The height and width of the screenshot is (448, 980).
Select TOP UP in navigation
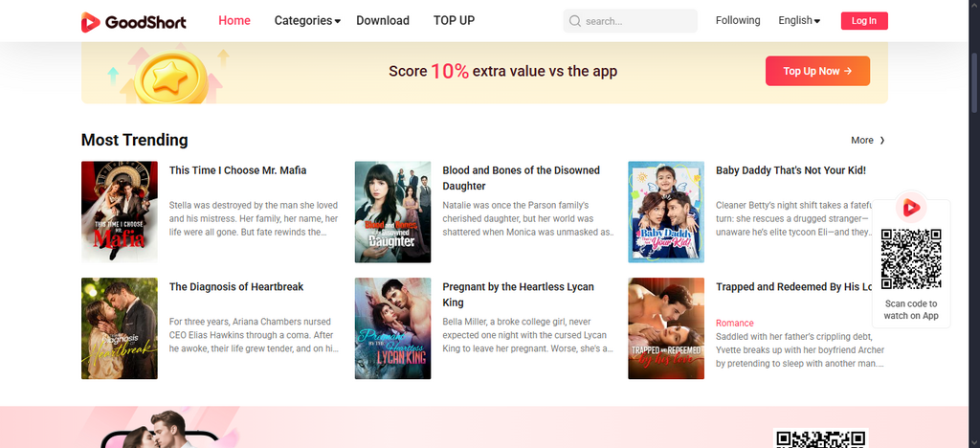[454, 21]
